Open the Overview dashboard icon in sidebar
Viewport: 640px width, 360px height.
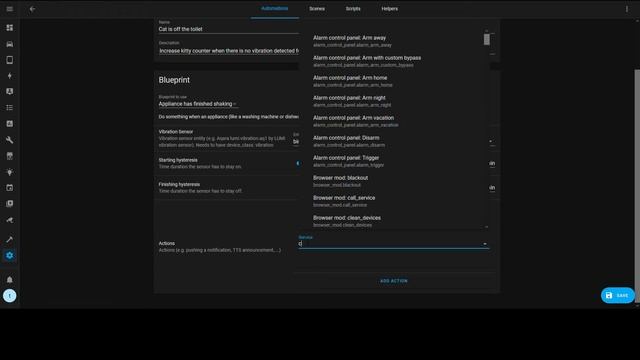[9, 27]
